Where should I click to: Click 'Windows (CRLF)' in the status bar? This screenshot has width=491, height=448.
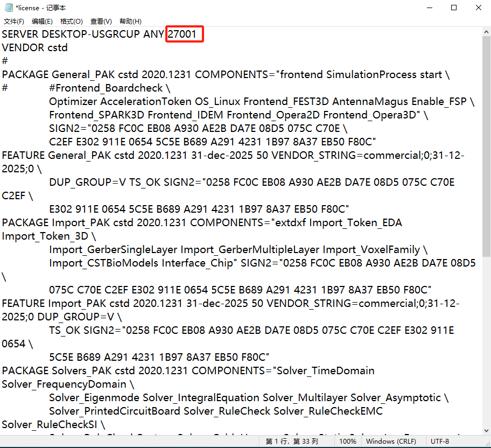[x=391, y=442]
